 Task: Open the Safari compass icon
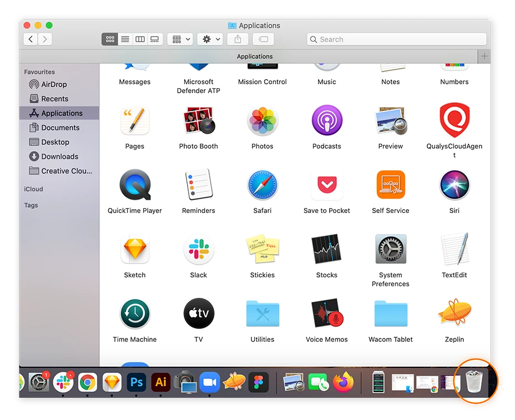[262, 185]
